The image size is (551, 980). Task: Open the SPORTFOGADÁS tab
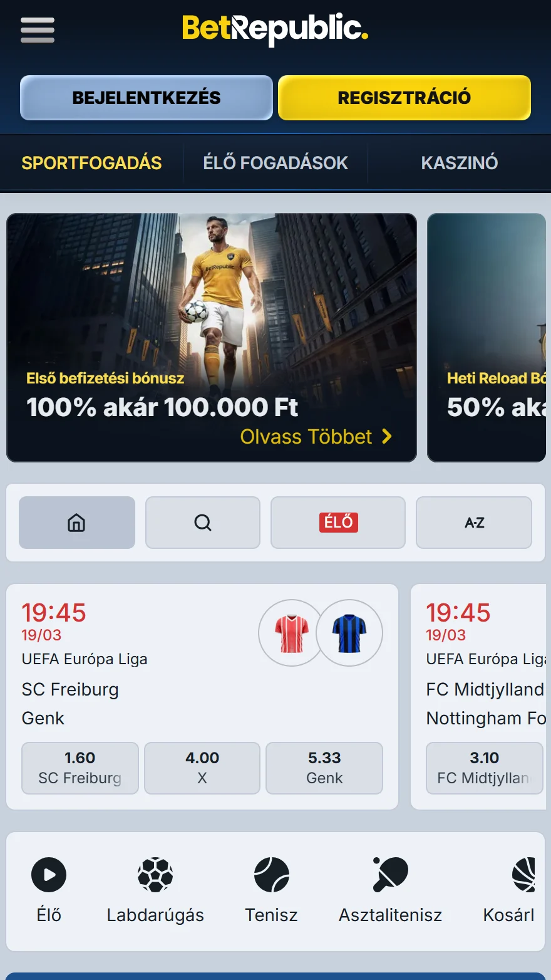pos(91,163)
